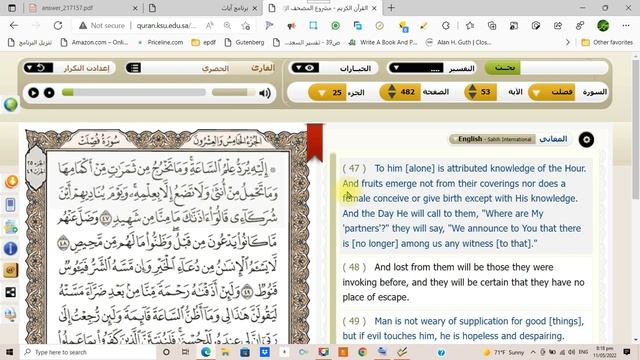Click the Not secure site warning

(x=102, y=25)
